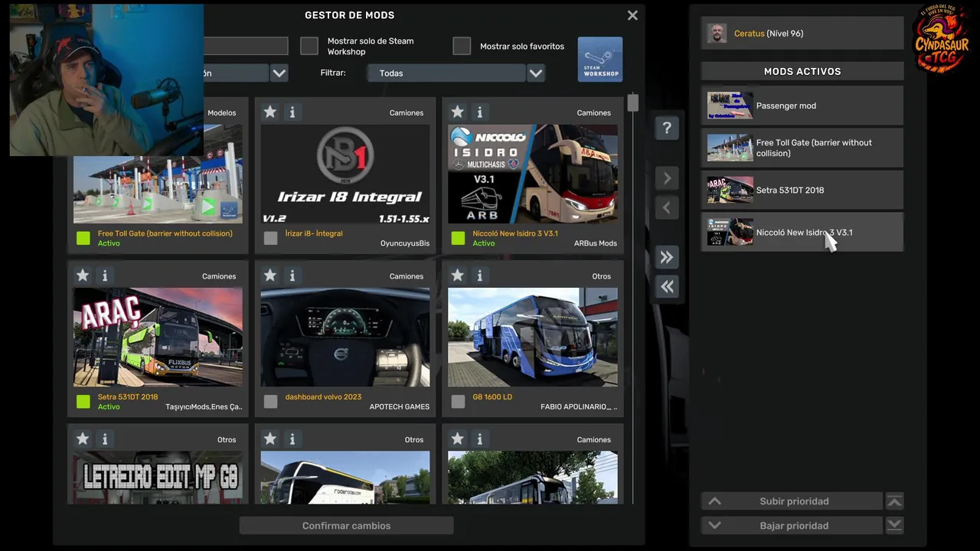Image resolution: width=980 pixels, height=551 pixels.
Task: Click star on white bus mod, bottom row center
Action: tap(269, 439)
